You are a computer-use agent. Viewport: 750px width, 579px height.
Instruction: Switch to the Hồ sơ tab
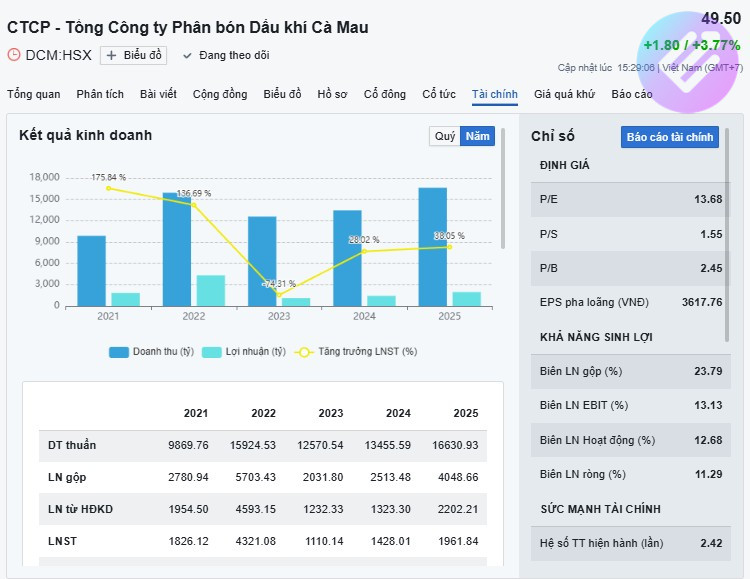point(332,94)
